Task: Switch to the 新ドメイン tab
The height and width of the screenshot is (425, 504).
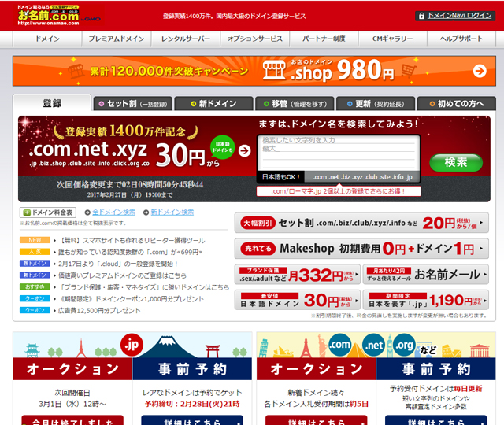Action: point(213,104)
